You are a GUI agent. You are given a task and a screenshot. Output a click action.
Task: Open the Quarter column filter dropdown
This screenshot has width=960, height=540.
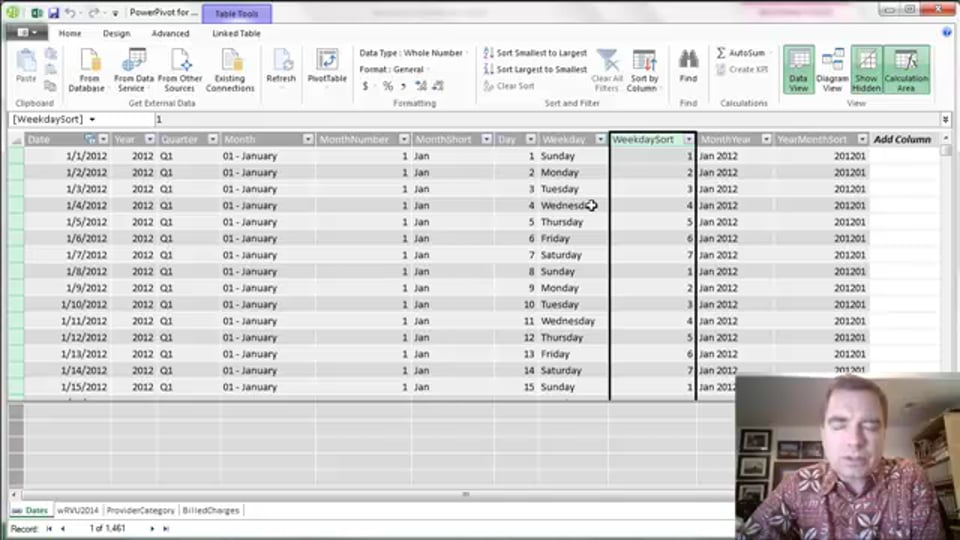pyautogui.click(x=212, y=140)
